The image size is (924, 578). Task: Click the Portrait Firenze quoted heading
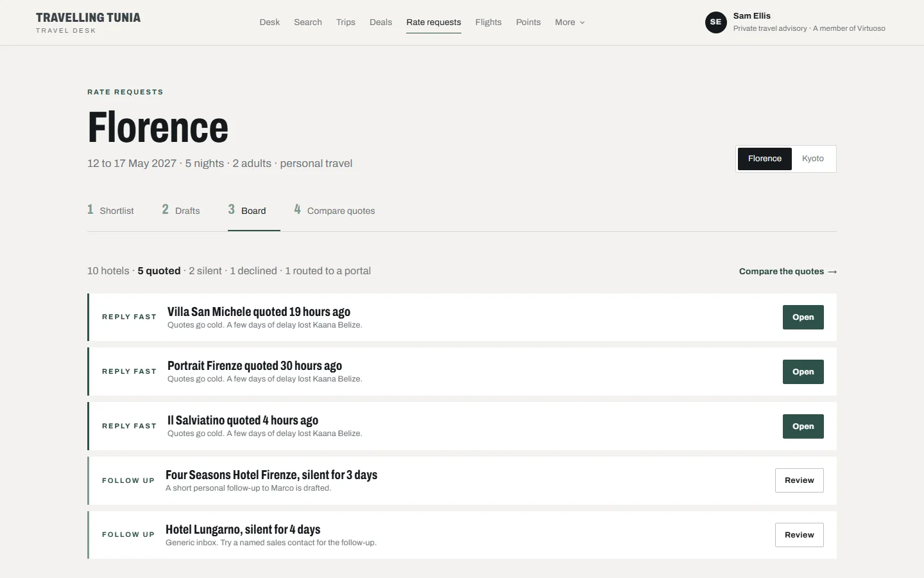(x=255, y=366)
